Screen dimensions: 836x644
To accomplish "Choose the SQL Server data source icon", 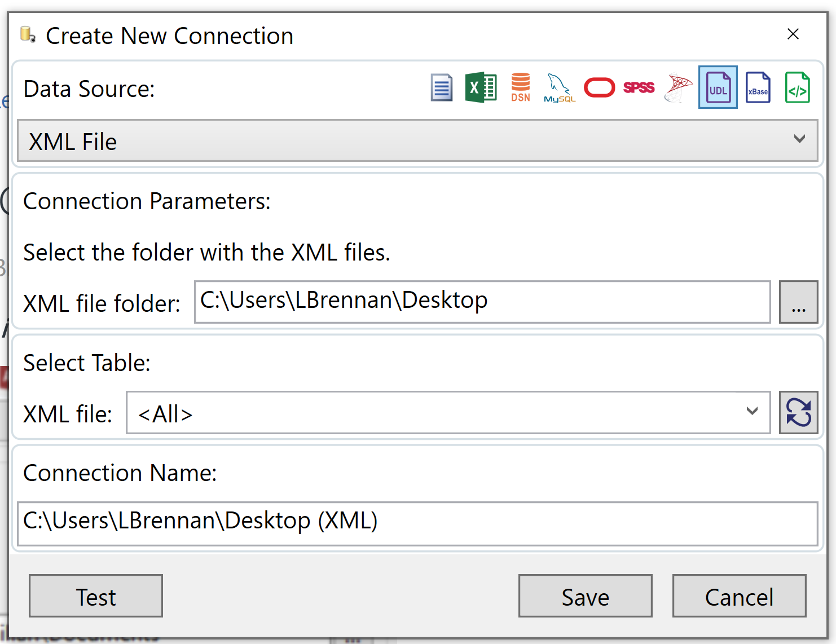I will (678, 87).
